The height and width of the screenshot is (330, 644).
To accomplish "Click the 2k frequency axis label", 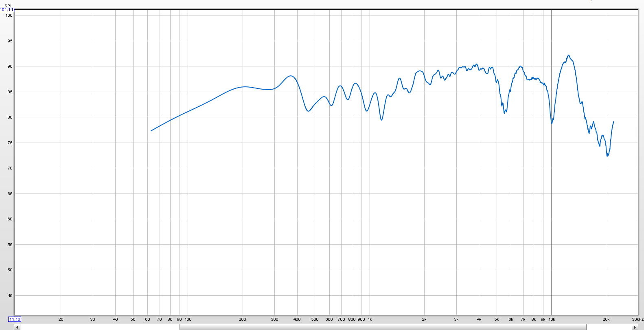I will (x=424, y=319).
